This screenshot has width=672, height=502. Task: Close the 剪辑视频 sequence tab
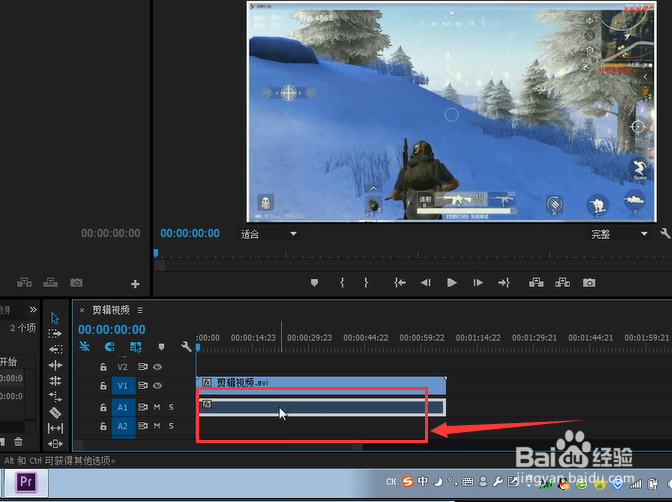tap(82, 310)
